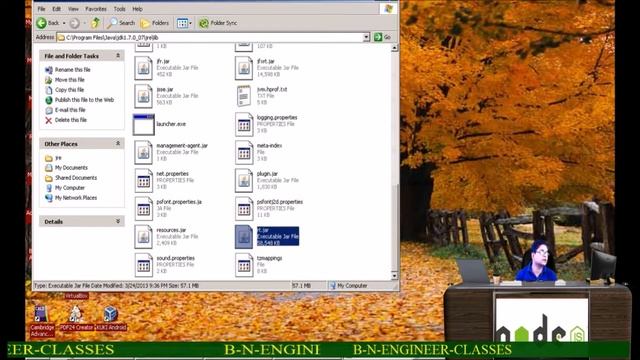Viewport: 640px width, 360px height.
Task: Click the file list scrollbar down arrow
Action: coord(394,276)
